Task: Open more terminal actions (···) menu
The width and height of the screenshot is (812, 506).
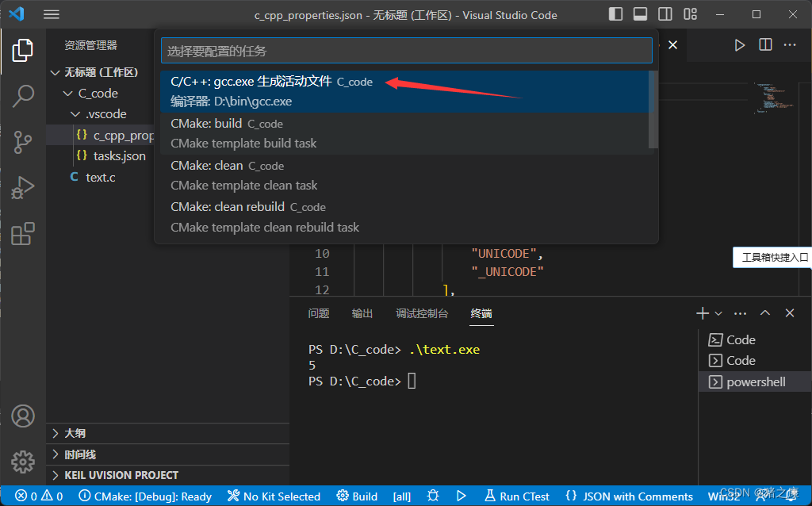Action: [x=739, y=312]
